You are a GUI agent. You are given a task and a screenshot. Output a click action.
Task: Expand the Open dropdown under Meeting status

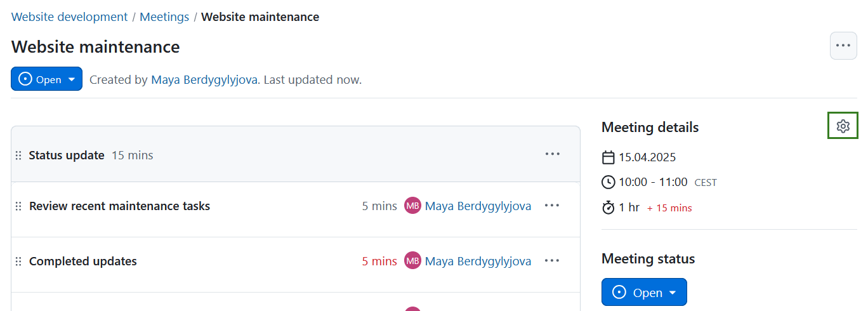644,293
